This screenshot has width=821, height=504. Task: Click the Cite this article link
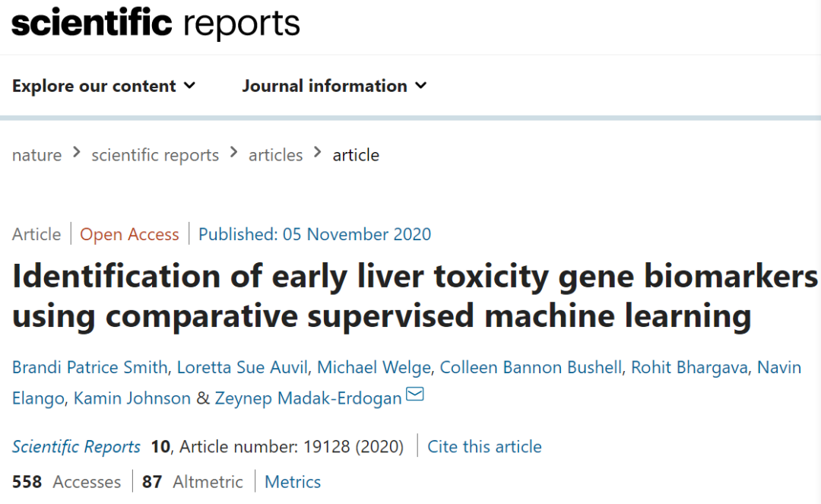484,446
